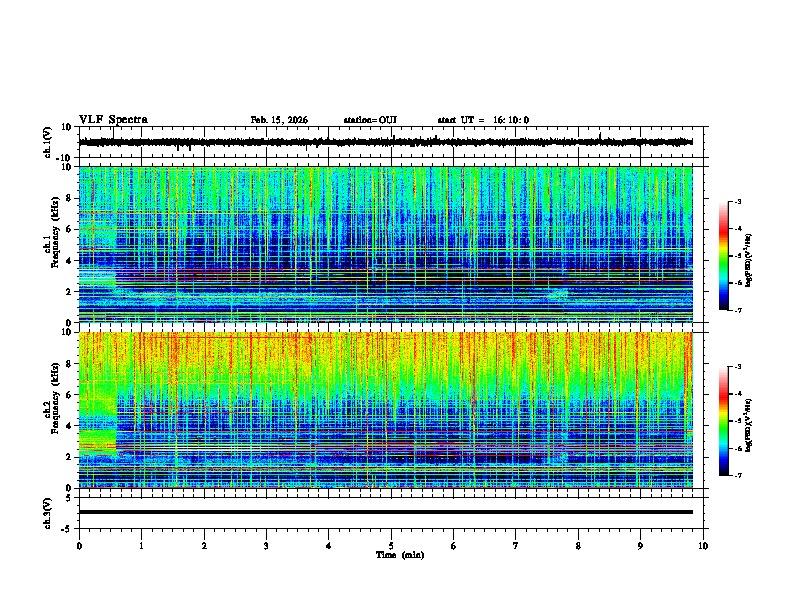Click inside the ch.2 spectrogram panel
The image size is (792, 612).
385,410
